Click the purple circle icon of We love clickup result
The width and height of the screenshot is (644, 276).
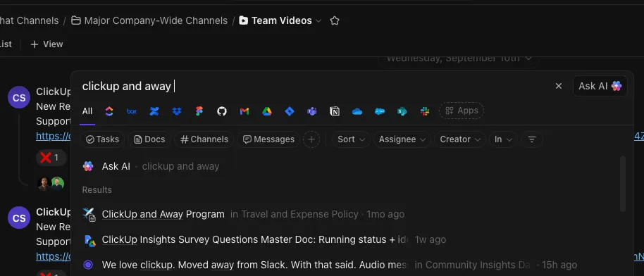pyautogui.click(x=88, y=265)
